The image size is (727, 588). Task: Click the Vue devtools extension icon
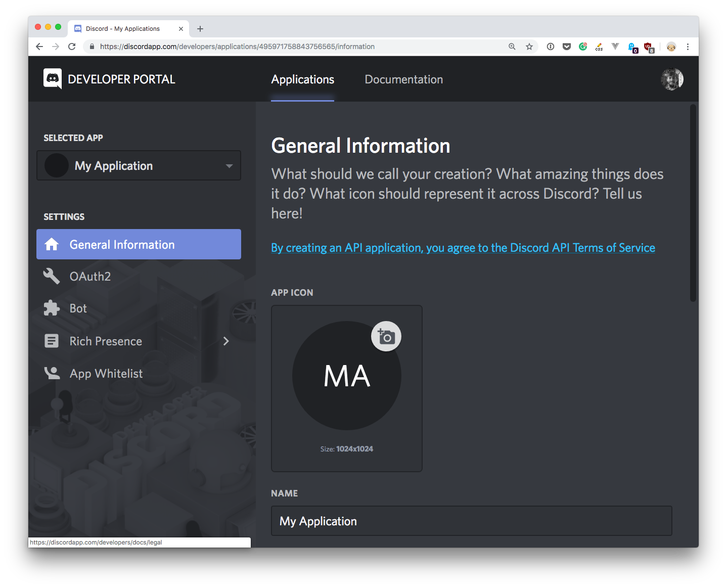615,47
